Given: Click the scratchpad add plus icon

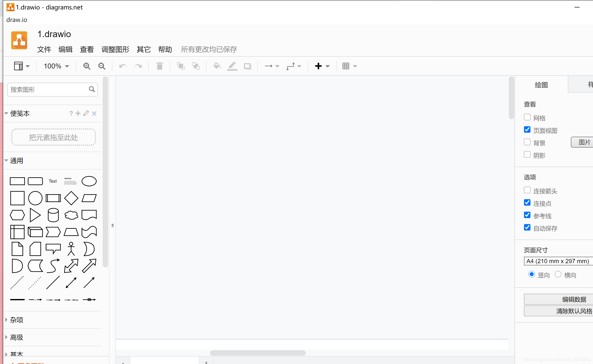Looking at the screenshot, I should click(78, 113).
